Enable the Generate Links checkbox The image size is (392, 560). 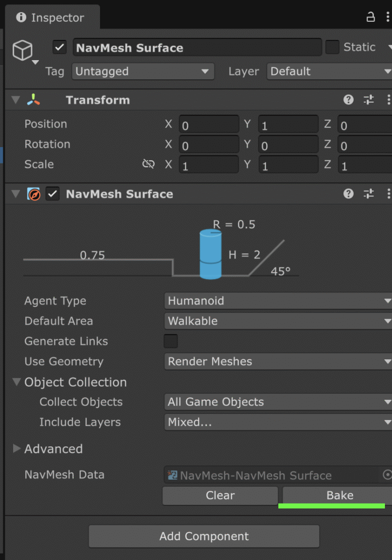pos(171,341)
